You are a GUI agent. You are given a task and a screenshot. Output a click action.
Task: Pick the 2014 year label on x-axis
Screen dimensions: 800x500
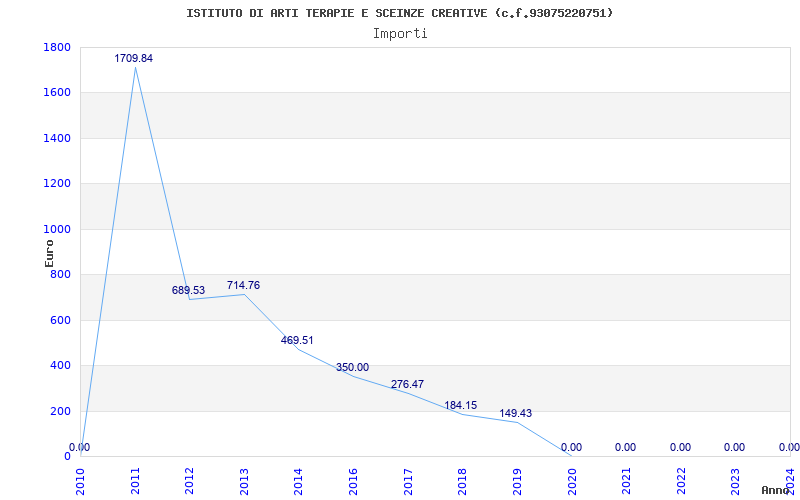[299, 481]
